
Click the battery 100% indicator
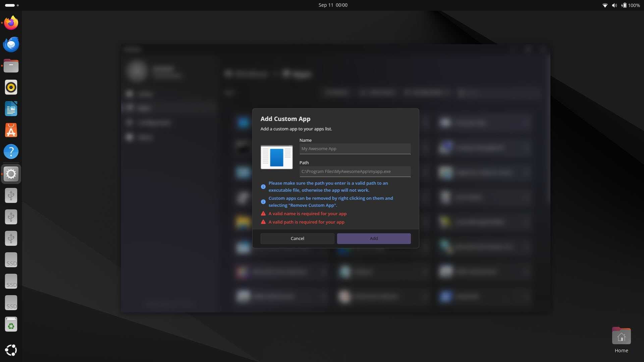click(630, 5)
